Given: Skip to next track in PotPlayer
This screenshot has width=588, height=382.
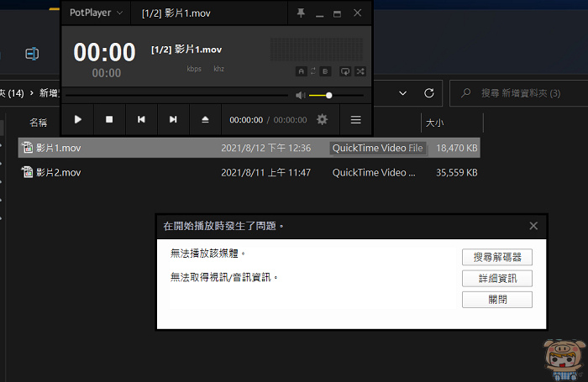Looking at the screenshot, I should pyautogui.click(x=173, y=120).
